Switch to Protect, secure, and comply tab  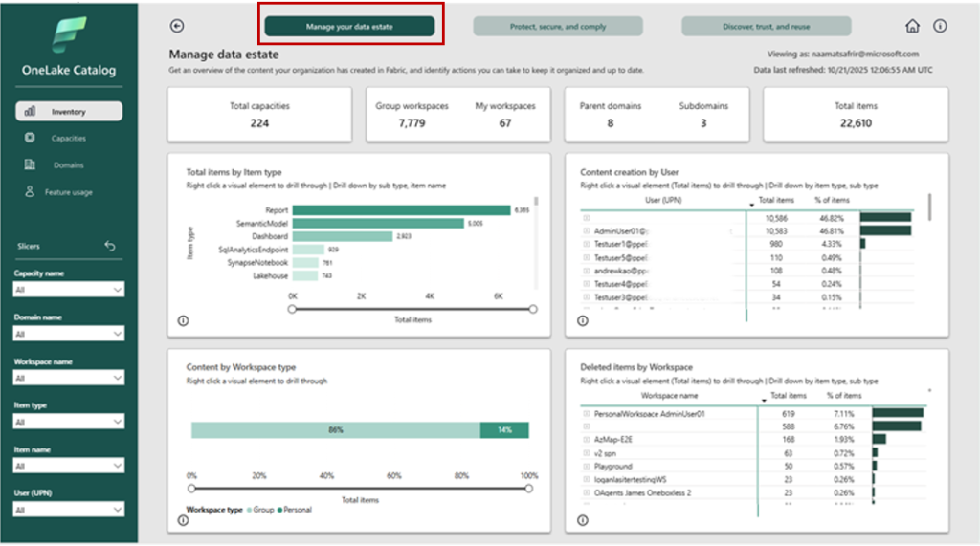click(x=558, y=27)
